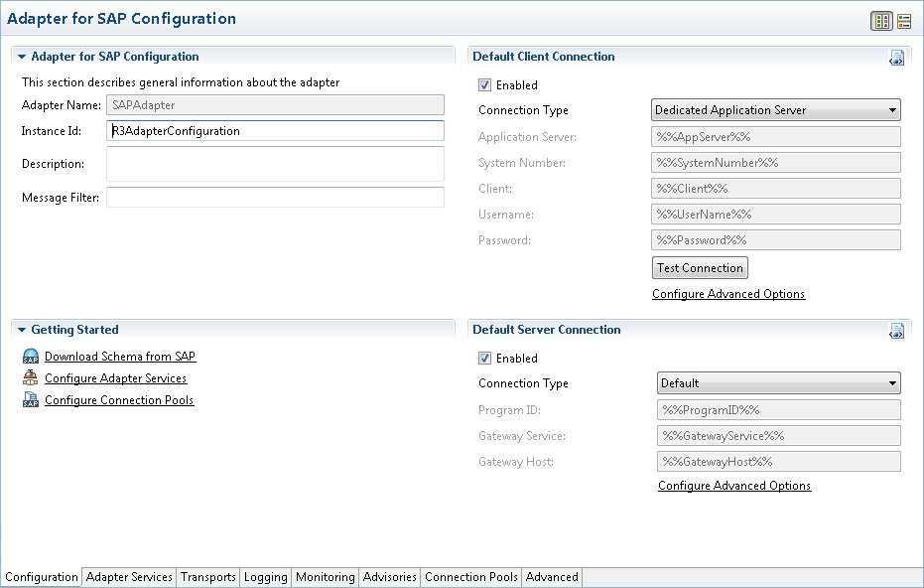
Task: Click the Default Client Connection section icon
Action: (x=896, y=58)
